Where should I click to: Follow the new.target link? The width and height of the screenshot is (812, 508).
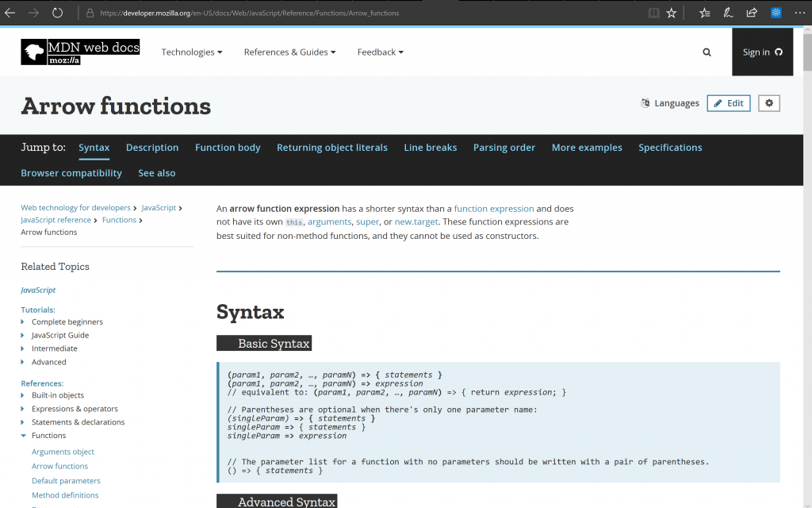[416, 222]
